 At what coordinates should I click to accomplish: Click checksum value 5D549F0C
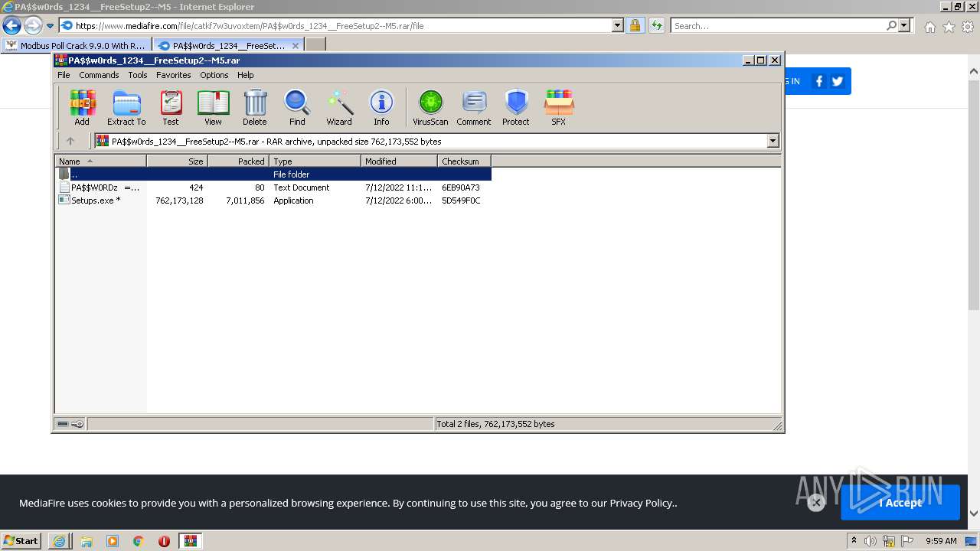461,201
